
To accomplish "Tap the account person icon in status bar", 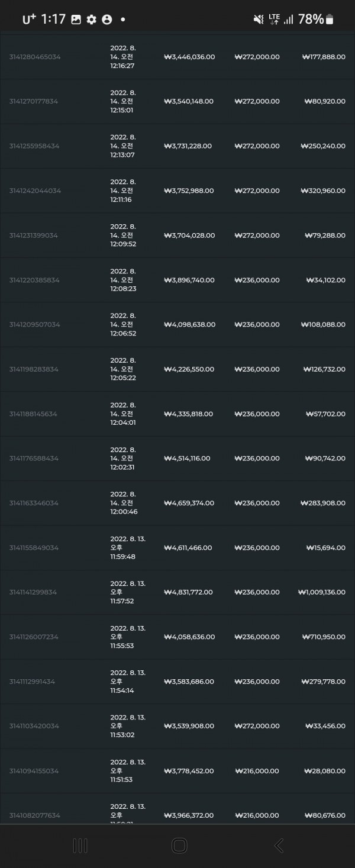I will coord(106,20).
